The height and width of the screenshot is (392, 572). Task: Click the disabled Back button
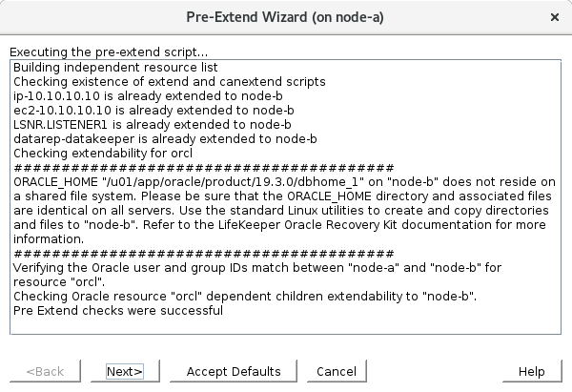45,371
